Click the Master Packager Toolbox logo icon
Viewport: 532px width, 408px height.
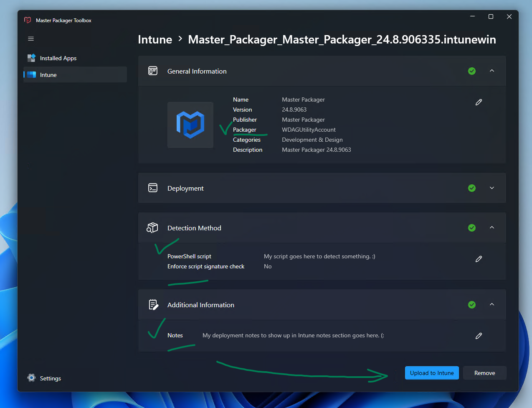28,20
